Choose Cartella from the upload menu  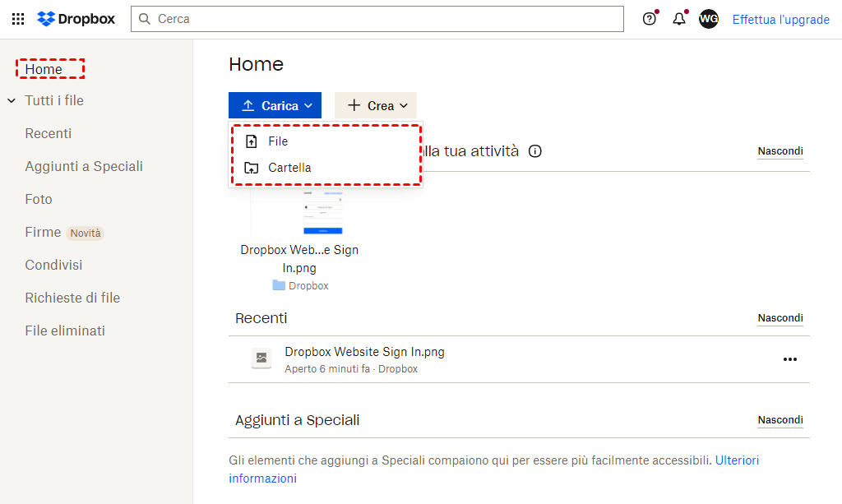tap(289, 168)
